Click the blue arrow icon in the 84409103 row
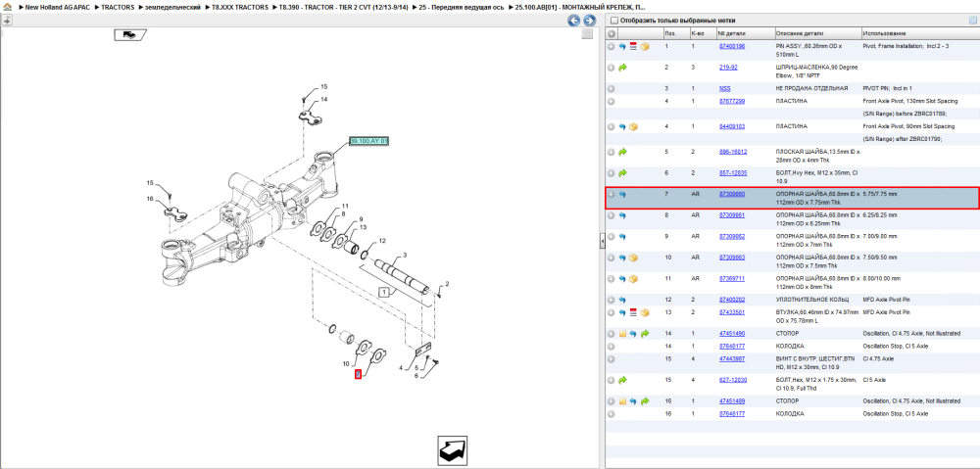Viewport: 980px width, 469px height. tap(622, 126)
